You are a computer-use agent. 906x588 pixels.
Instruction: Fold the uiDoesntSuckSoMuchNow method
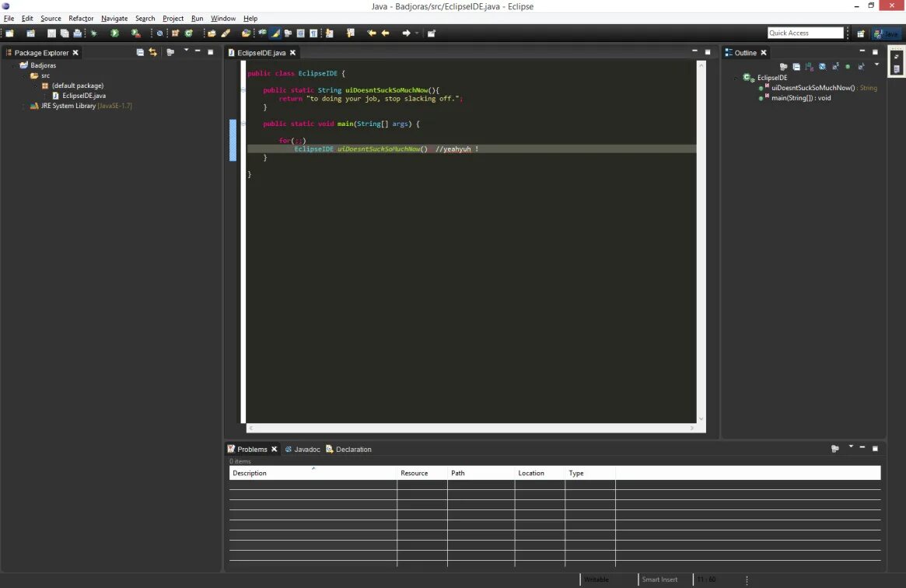pos(243,90)
